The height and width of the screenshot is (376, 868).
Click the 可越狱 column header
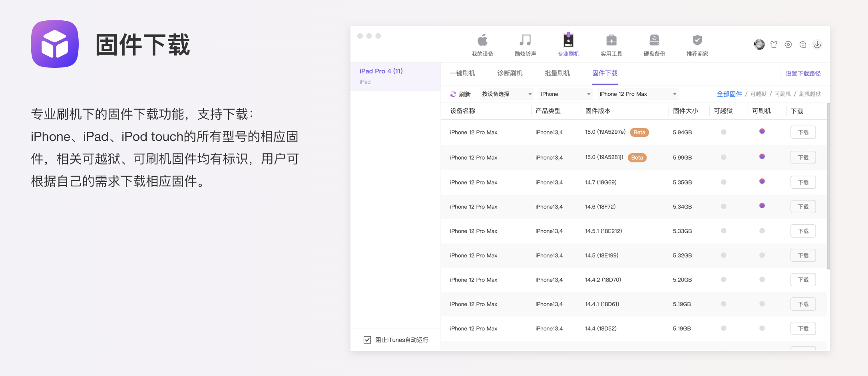click(723, 111)
